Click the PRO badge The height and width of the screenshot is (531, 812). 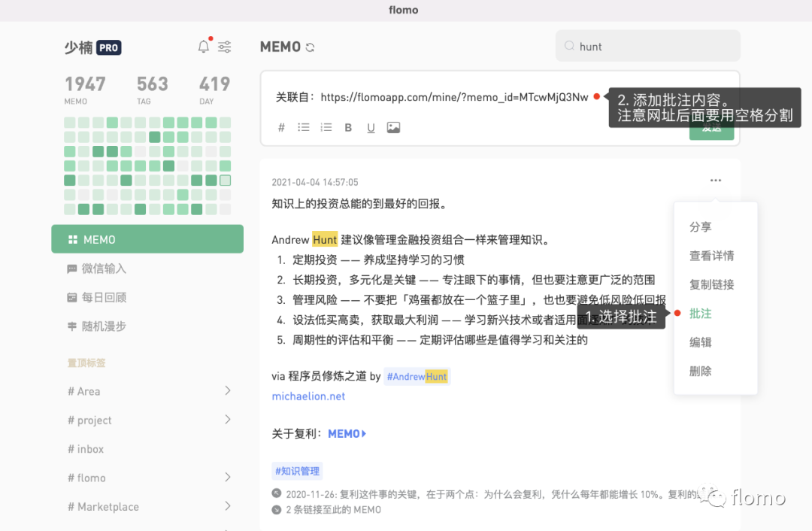click(x=109, y=47)
